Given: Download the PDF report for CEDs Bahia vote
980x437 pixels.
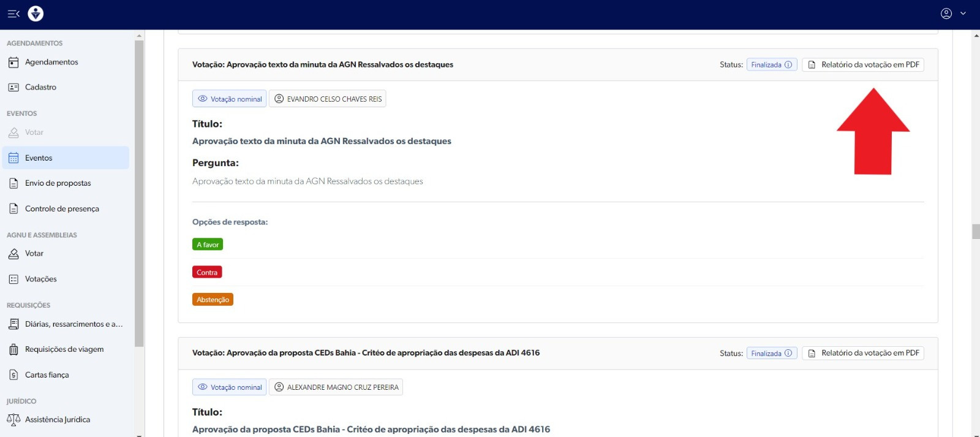Looking at the screenshot, I should click(863, 353).
